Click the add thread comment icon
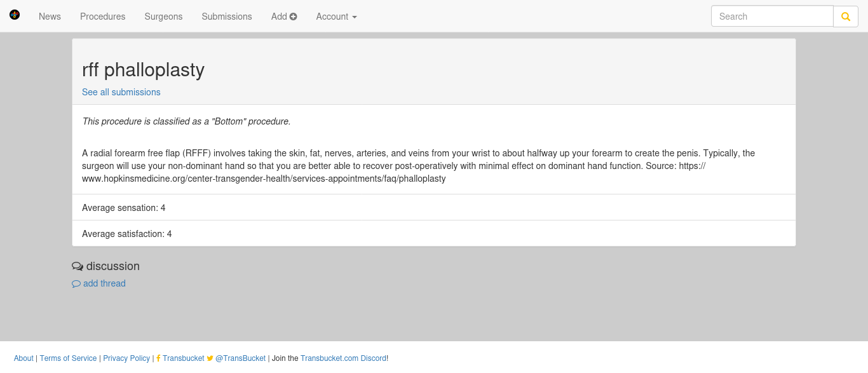The height and width of the screenshot is (373, 868). coord(76,284)
